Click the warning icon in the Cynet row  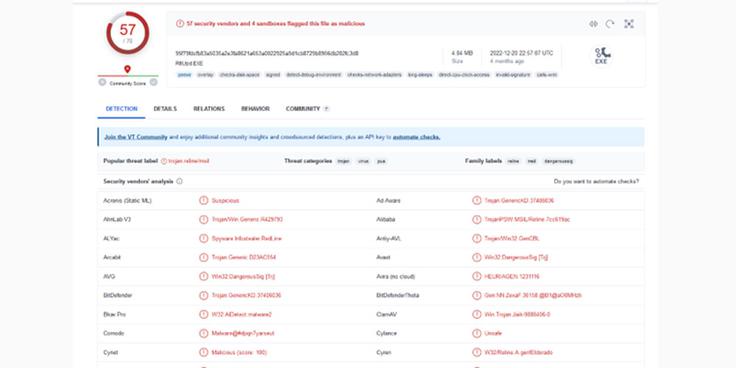click(x=203, y=352)
